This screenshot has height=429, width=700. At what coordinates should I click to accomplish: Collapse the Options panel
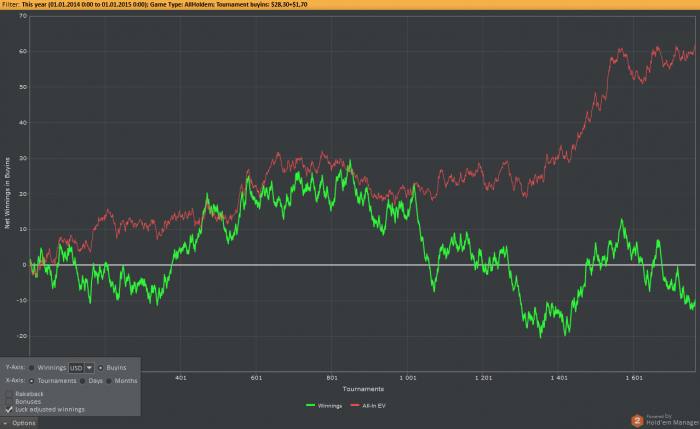pyautogui.click(x=19, y=423)
